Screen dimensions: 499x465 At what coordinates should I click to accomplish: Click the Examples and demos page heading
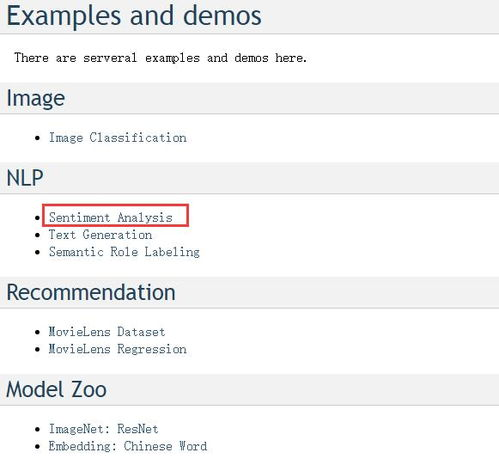pyautogui.click(x=134, y=15)
